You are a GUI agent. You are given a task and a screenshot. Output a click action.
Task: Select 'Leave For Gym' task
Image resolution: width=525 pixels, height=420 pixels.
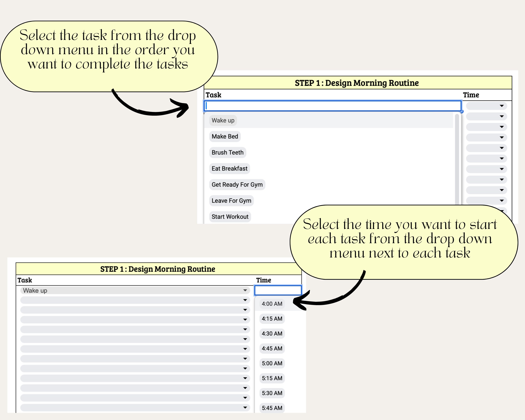click(x=231, y=201)
